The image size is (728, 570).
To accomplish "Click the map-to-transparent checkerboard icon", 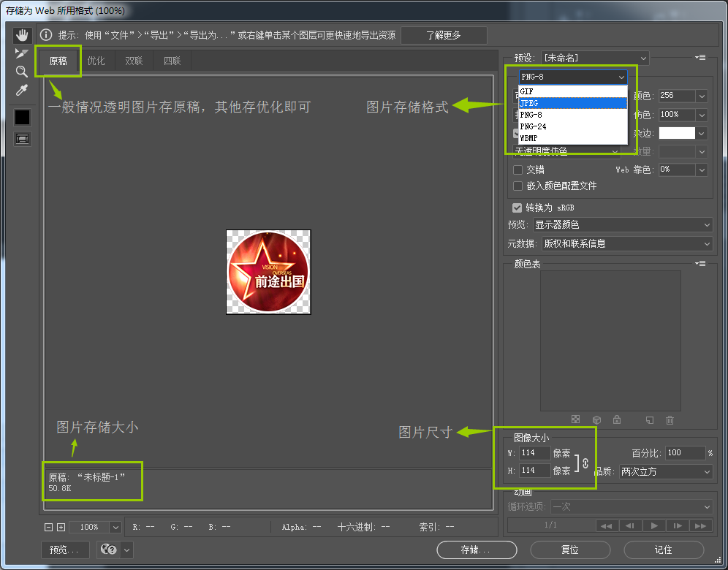I will [576, 419].
